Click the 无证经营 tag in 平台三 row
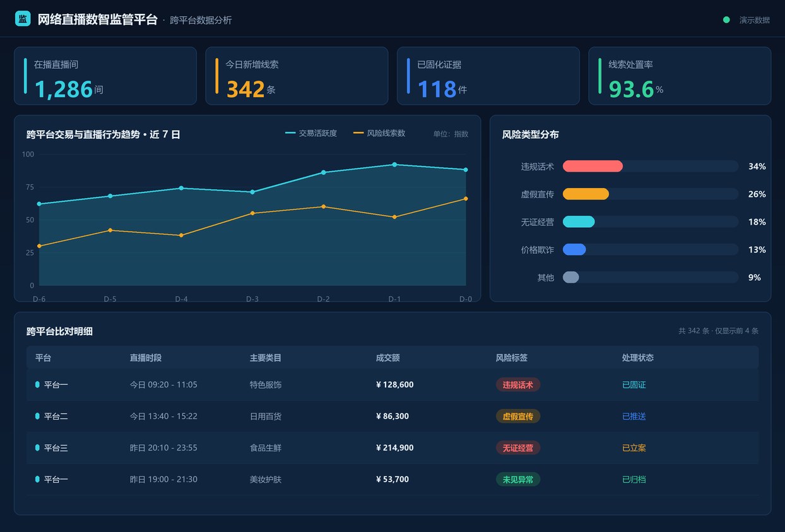 click(518, 448)
